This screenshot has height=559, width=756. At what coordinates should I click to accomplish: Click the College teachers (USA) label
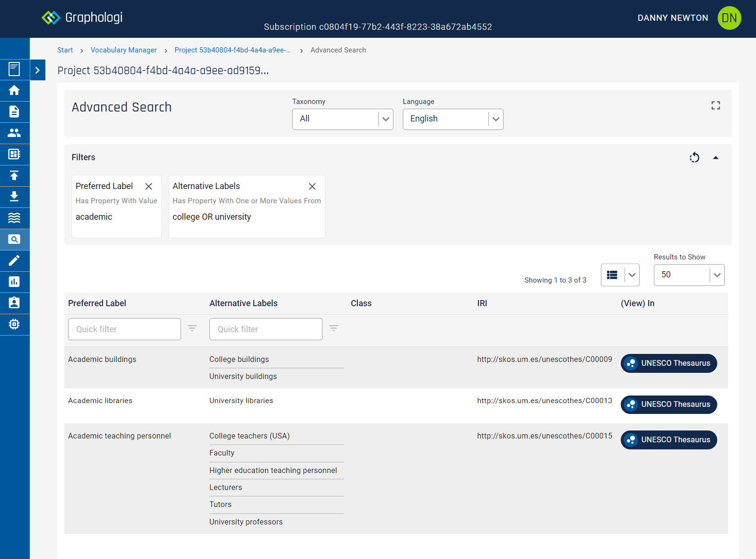pyautogui.click(x=250, y=436)
